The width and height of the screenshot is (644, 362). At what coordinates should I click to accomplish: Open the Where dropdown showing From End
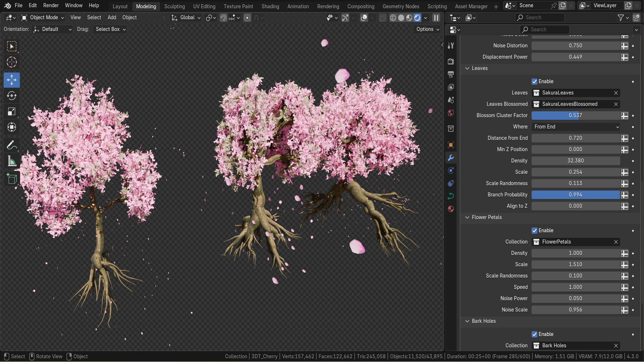coord(576,127)
